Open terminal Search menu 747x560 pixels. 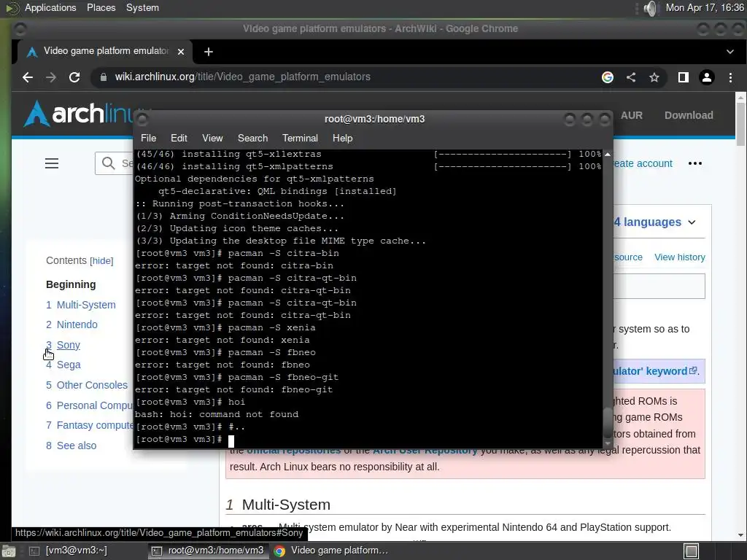[252, 138]
